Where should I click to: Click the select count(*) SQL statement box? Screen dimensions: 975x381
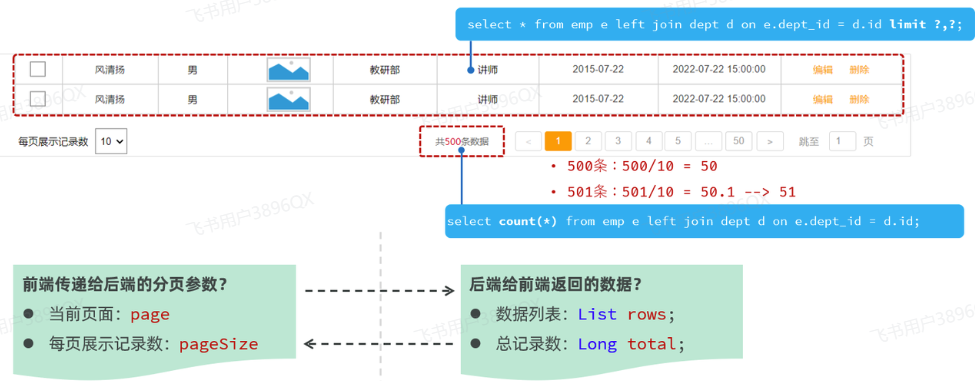pos(705,221)
